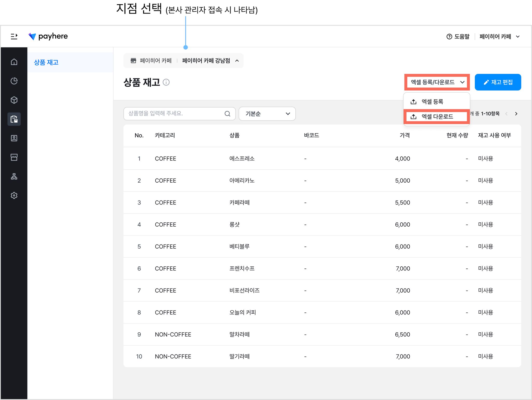The width and height of the screenshot is (532, 400).
Task: Click the 4,000 price cell
Action: 402,159
